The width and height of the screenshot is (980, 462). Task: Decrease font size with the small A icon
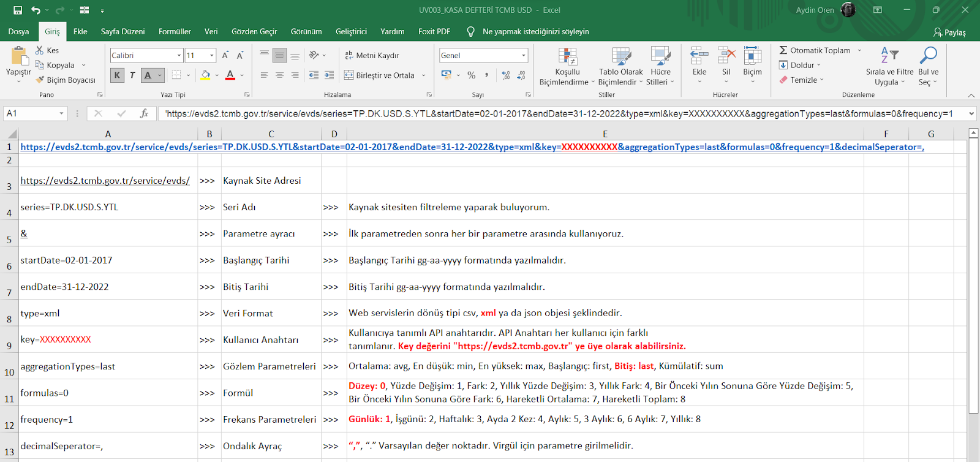click(x=240, y=55)
